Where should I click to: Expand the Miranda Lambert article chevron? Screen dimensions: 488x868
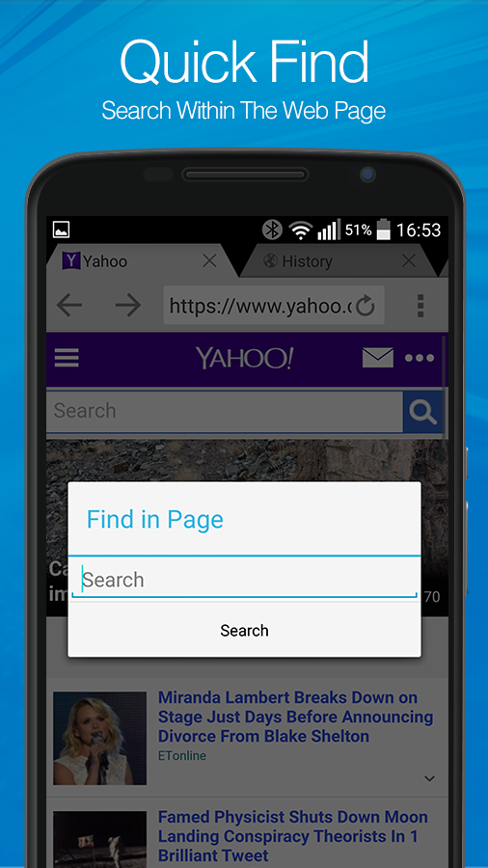click(x=429, y=778)
